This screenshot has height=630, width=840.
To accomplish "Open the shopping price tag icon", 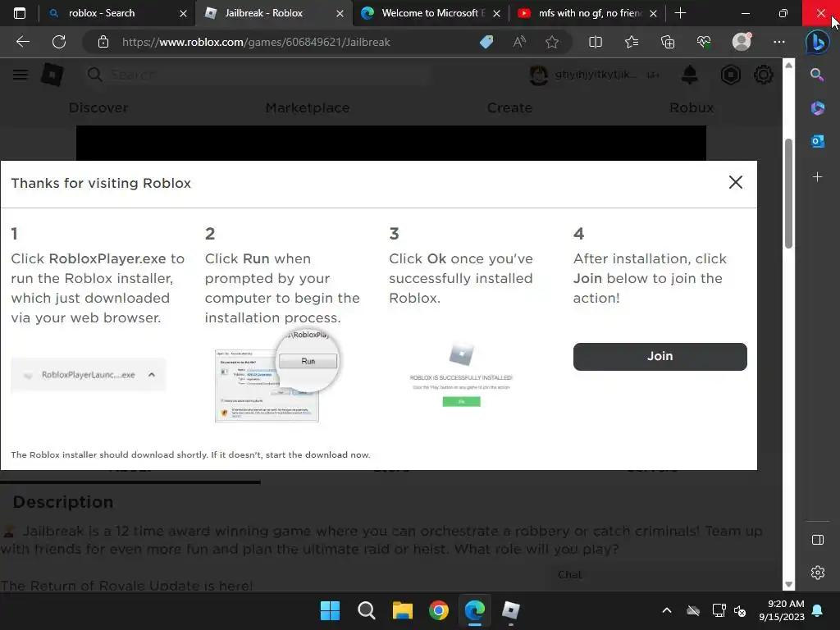I will [x=486, y=42].
